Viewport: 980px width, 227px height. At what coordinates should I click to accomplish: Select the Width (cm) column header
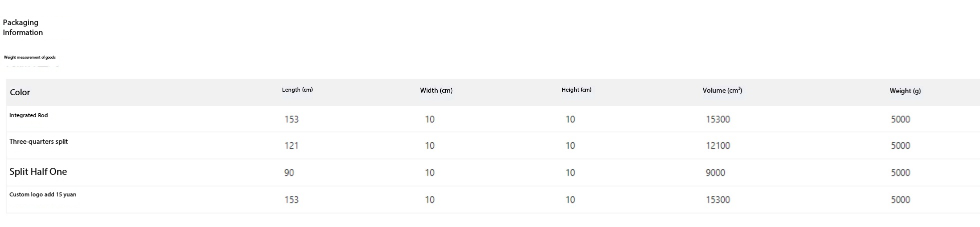[436, 91]
